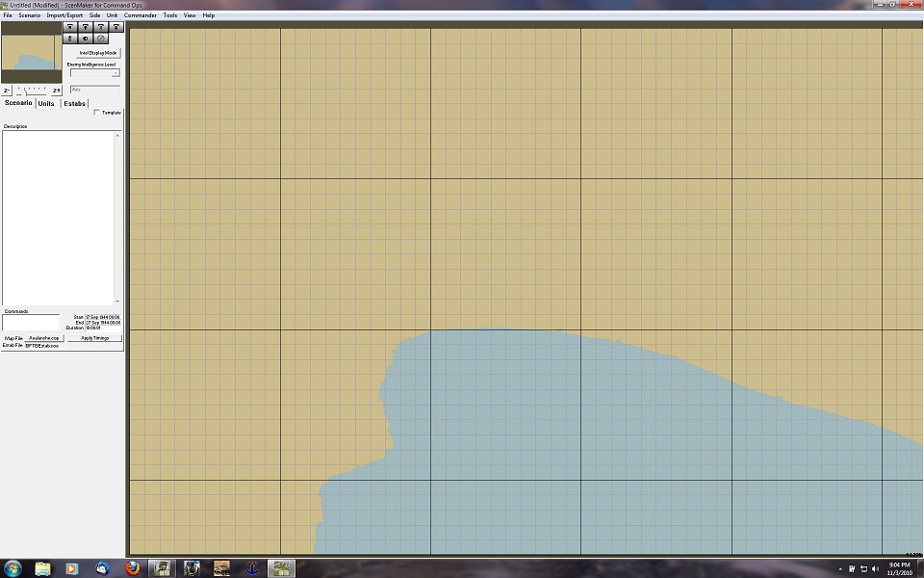Click the blue anchor taskbar icon

(x=251, y=568)
